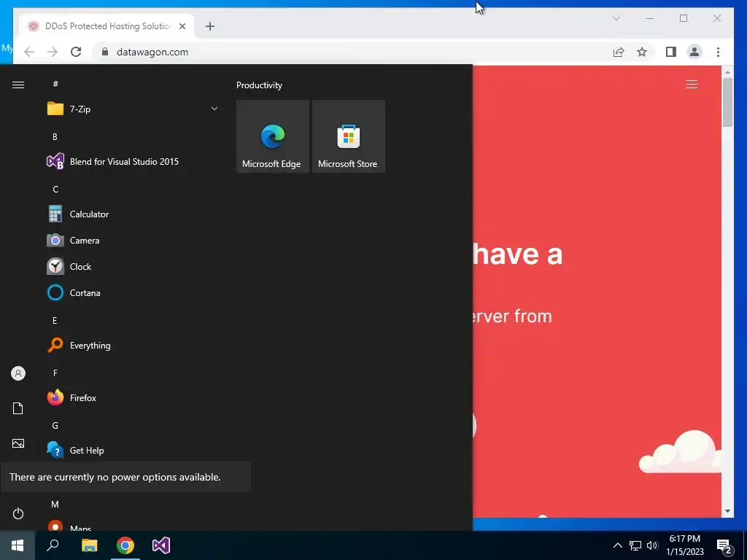Jump to letter # section header
The image size is (747, 560).
point(55,84)
